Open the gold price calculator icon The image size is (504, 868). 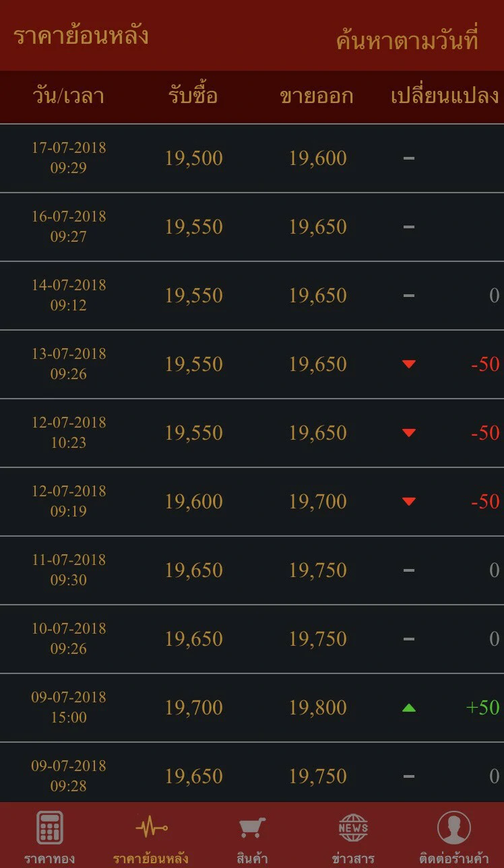(50, 827)
